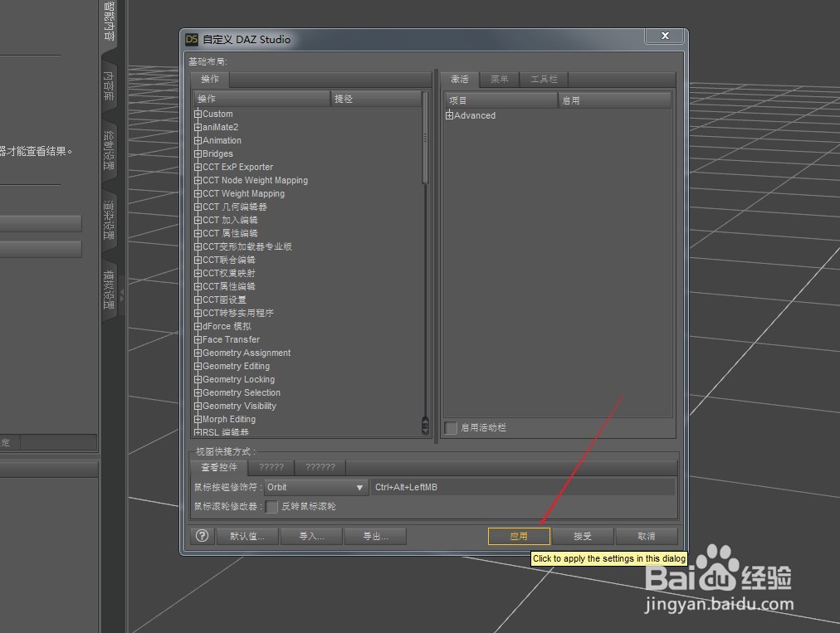The width and height of the screenshot is (840, 633).
Task: Open the 内容库 side tab in main window
Action: click(109, 87)
